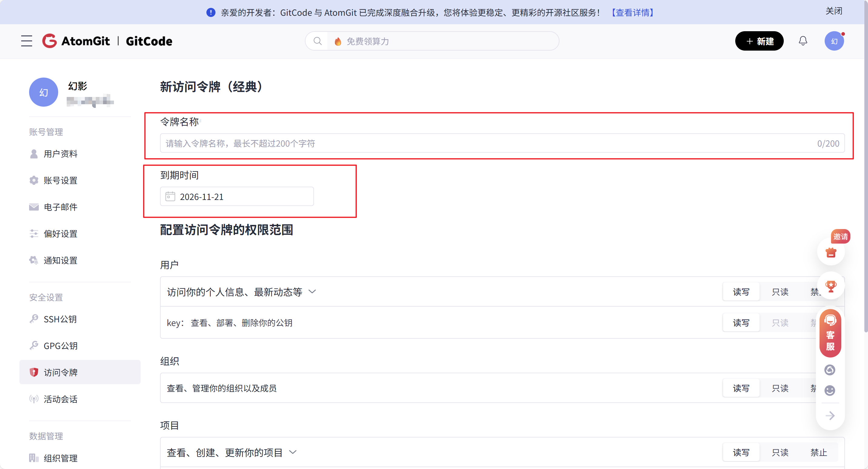Click the trophy floating icon
The image size is (868, 469).
[831, 286]
